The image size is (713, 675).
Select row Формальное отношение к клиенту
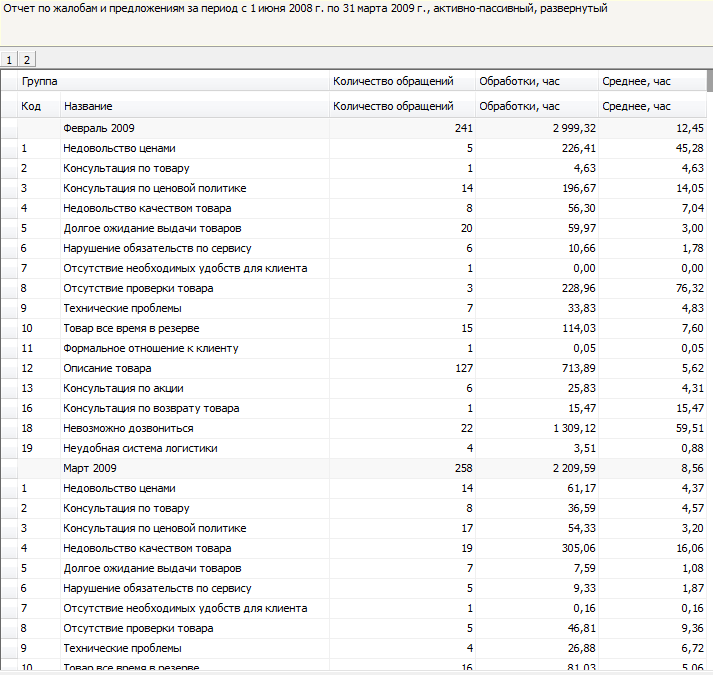point(353,348)
